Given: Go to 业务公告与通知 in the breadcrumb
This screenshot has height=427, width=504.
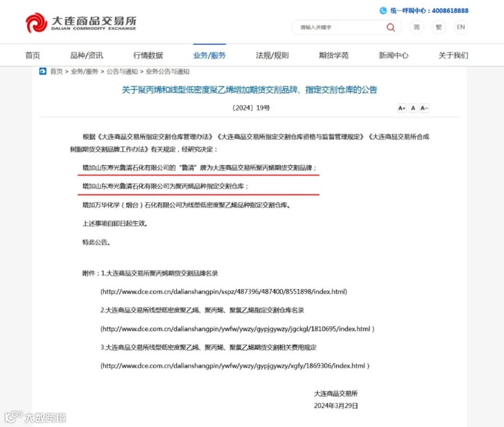Looking at the screenshot, I should [x=167, y=71].
